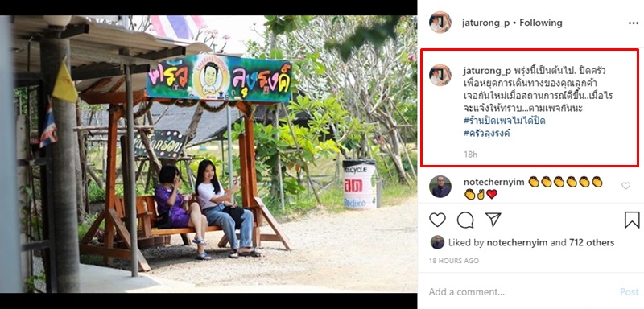Image resolution: width=644 pixels, height=309 pixels.
Task: Click the 18 HOURS AGO timestamp
Action: tap(454, 261)
